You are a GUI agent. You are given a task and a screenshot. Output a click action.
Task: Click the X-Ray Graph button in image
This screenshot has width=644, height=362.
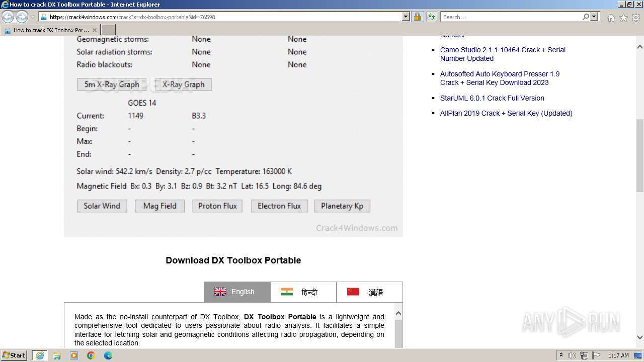coord(184,84)
